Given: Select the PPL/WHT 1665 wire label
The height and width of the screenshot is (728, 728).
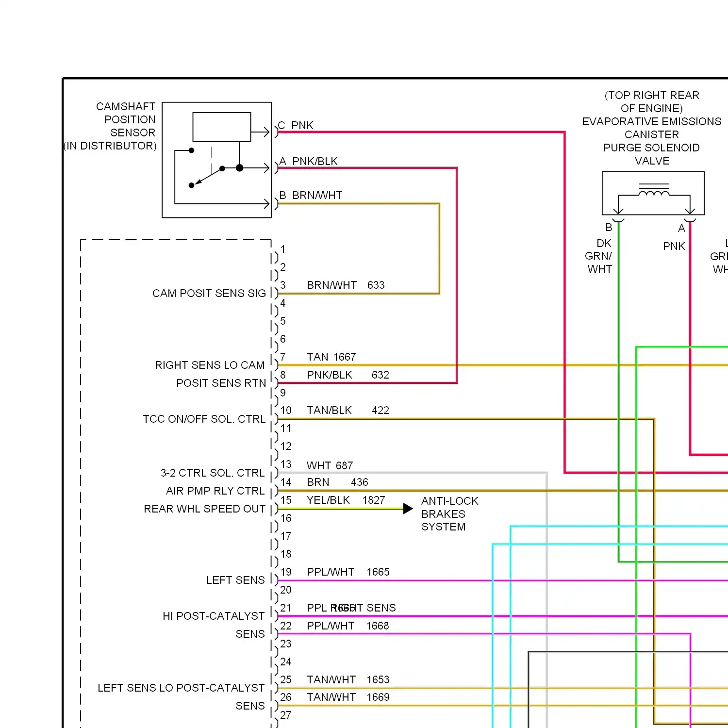Looking at the screenshot, I should point(348,572).
